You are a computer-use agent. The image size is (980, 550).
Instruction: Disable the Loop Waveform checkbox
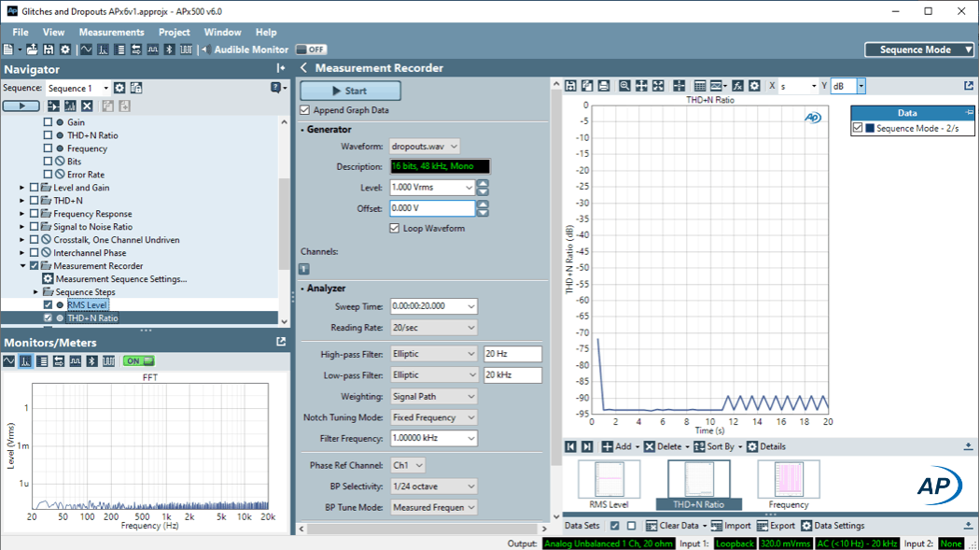[395, 228]
